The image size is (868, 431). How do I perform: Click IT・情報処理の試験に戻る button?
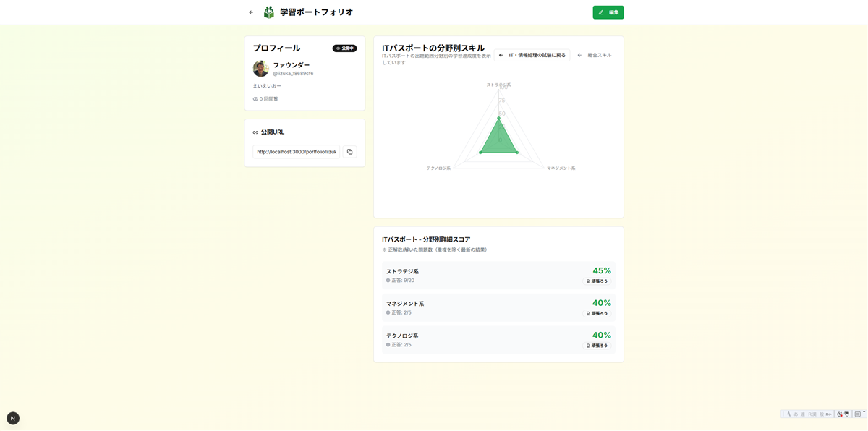532,55
